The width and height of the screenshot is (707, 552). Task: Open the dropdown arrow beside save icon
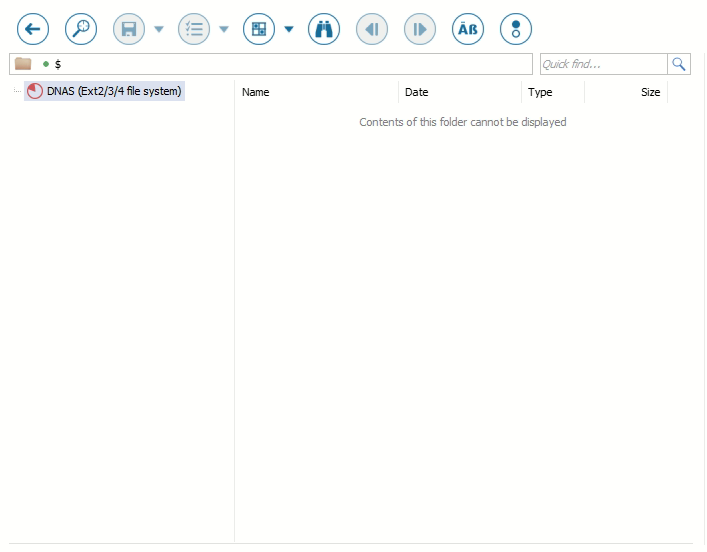(158, 29)
